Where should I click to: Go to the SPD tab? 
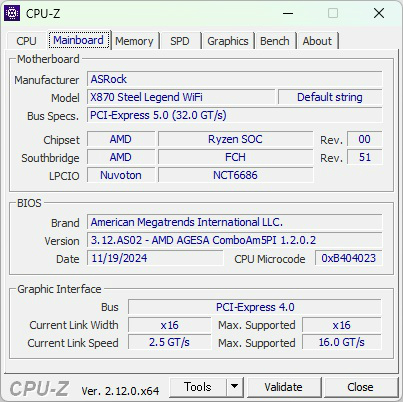click(180, 41)
